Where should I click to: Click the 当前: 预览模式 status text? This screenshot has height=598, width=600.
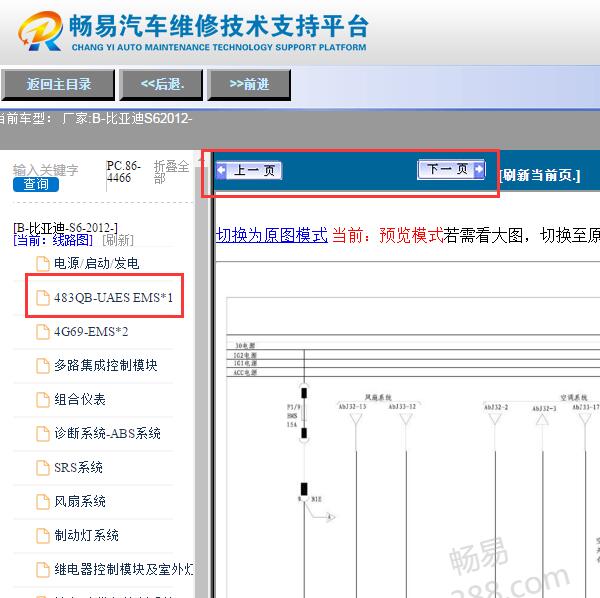[x=387, y=235]
